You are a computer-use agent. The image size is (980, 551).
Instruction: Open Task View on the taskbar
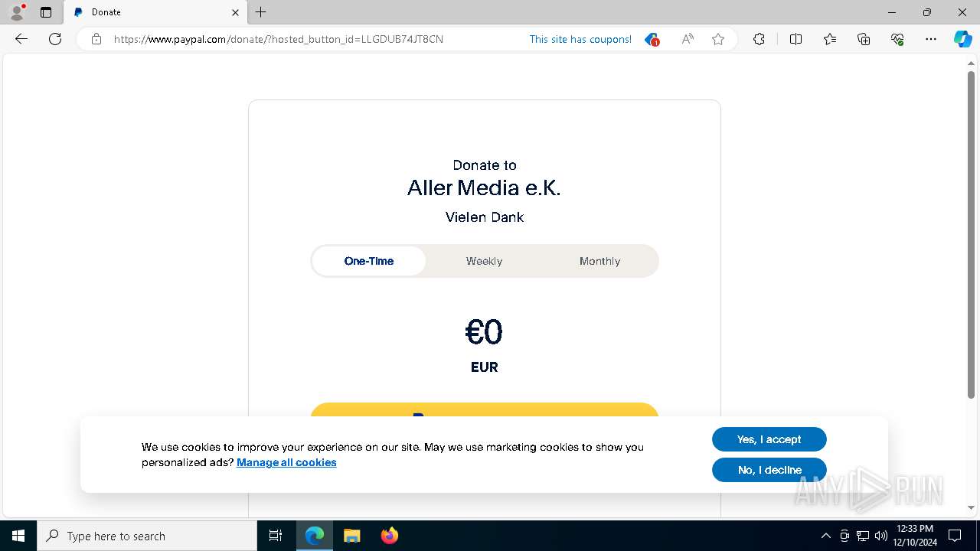click(x=276, y=536)
